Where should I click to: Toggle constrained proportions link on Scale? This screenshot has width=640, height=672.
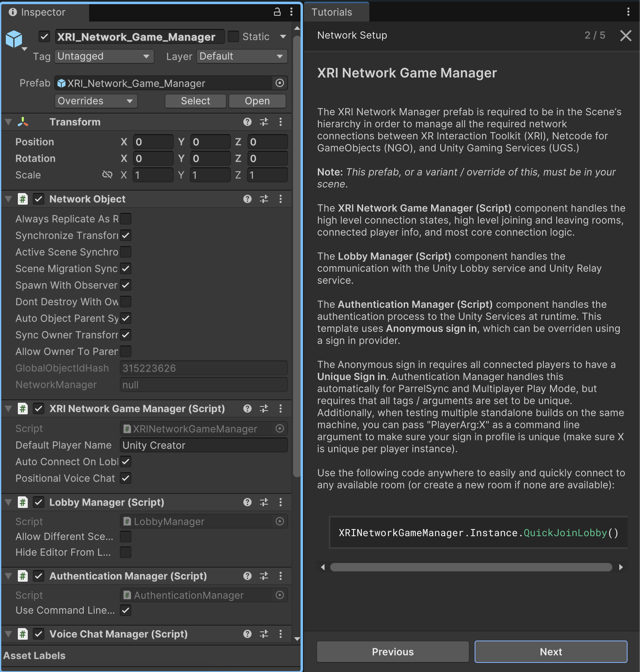107,175
